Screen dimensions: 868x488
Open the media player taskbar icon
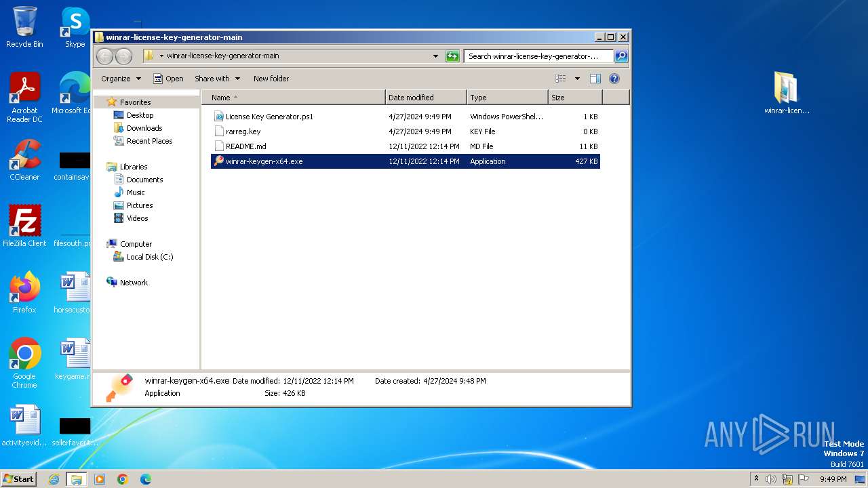click(x=99, y=479)
